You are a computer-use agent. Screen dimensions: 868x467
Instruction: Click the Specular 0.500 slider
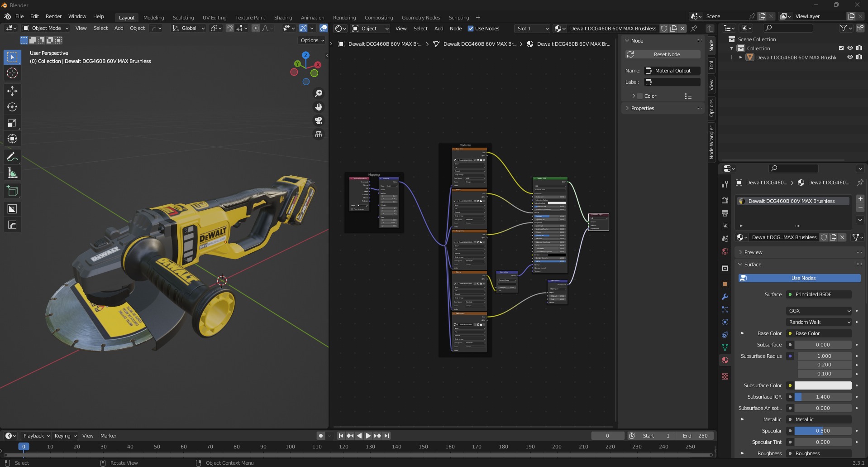(823, 431)
